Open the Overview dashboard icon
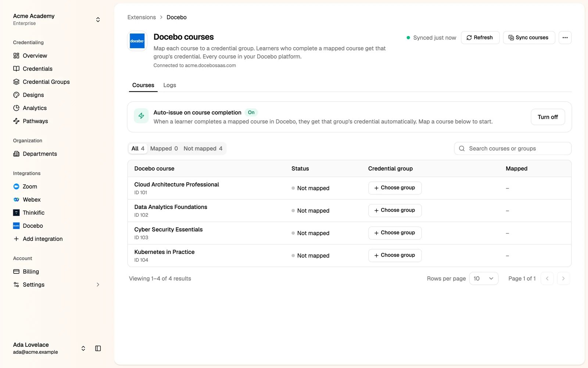Screen dimensions: 588x368 point(16,56)
